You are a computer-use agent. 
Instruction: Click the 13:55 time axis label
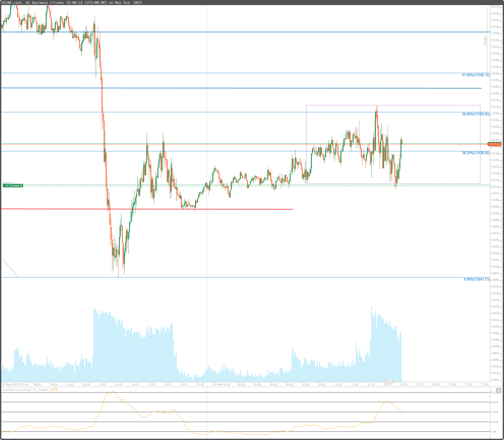(103, 384)
